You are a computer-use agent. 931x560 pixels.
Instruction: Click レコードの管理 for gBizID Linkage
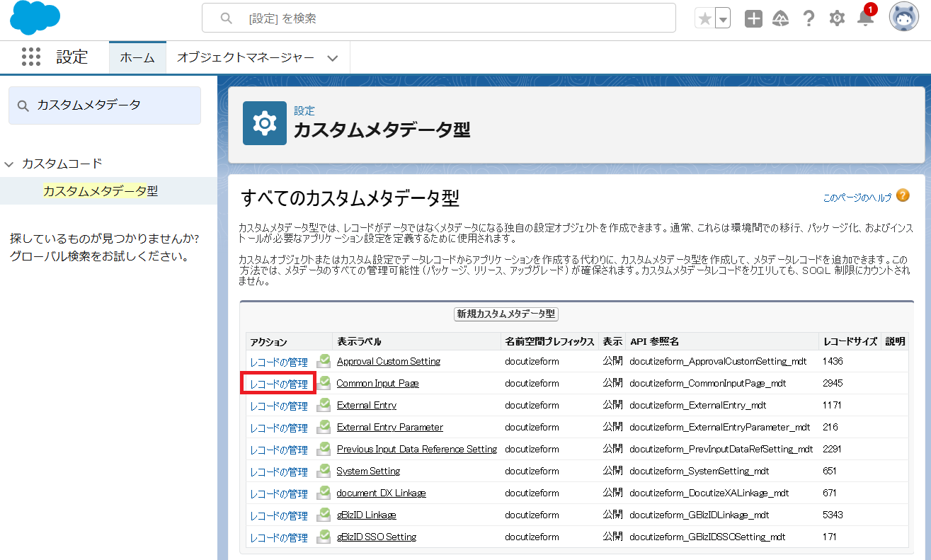click(279, 515)
